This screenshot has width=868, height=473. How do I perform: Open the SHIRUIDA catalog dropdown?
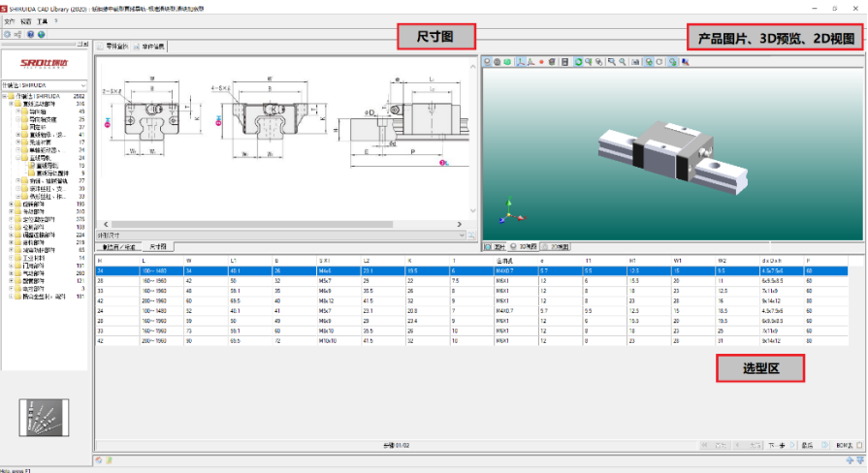[84, 85]
